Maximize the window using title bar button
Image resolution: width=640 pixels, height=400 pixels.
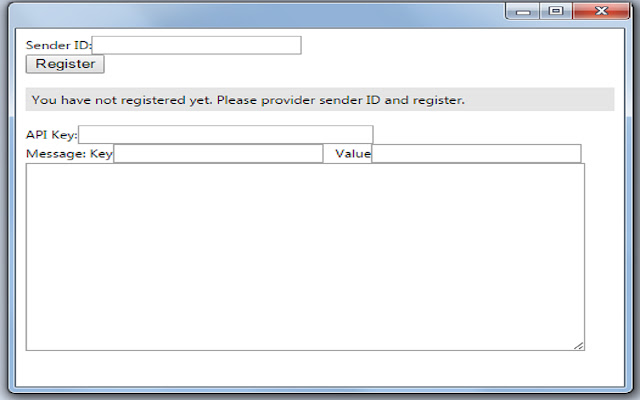556,11
